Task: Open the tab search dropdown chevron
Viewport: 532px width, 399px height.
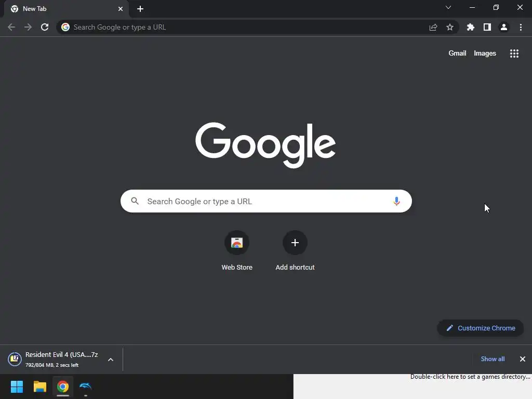Action: [x=448, y=7]
